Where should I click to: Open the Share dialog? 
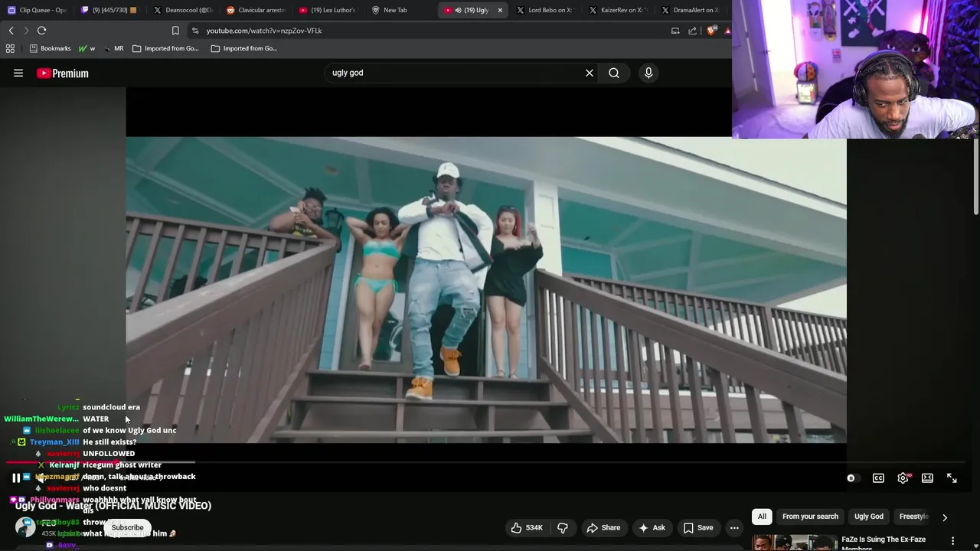[x=603, y=527]
